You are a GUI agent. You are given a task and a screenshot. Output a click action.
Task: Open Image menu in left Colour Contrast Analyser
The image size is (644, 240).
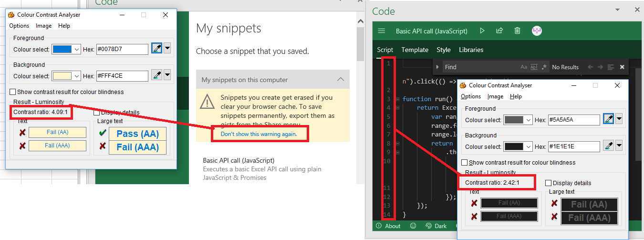44,26
